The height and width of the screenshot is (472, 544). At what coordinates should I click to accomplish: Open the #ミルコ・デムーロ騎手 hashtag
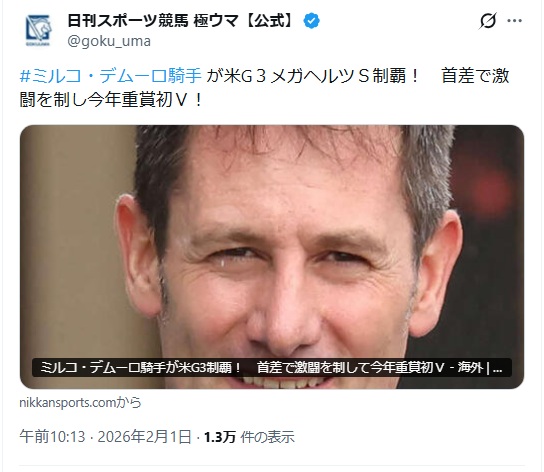tap(111, 76)
